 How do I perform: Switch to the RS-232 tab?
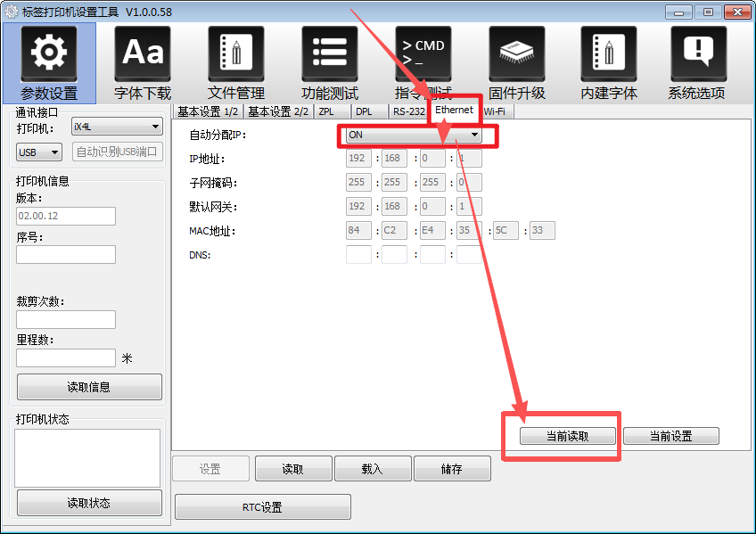[409, 111]
